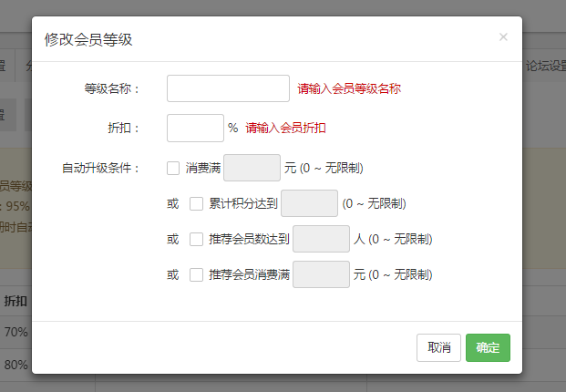Close the 修改会员等级 dialog with X
This screenshot has height=392, width=566.
503,37
